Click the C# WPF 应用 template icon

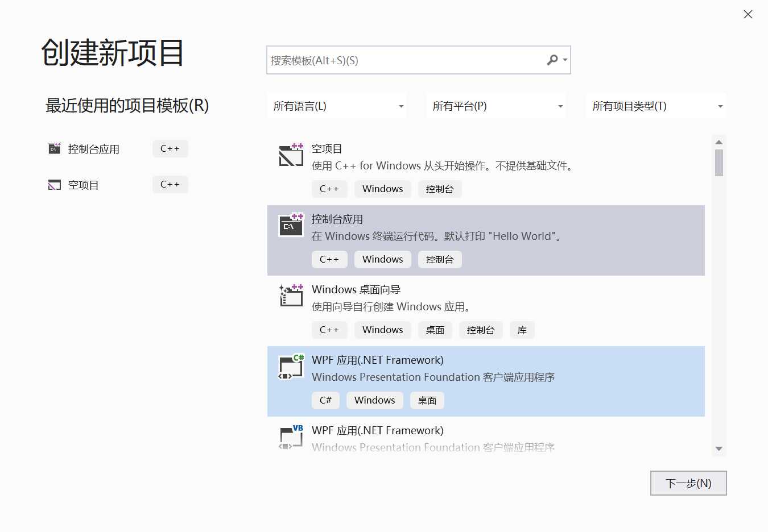291,367
